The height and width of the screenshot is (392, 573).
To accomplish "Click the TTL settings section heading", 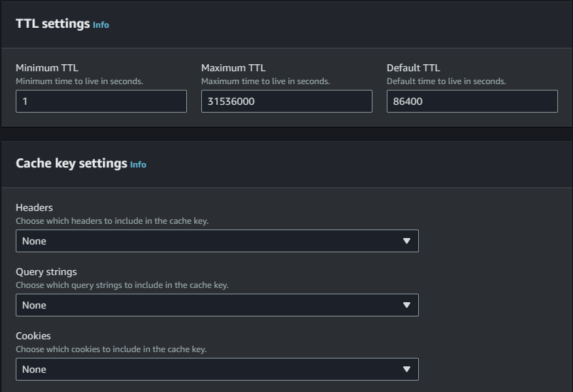I will [x=53, y=24].
